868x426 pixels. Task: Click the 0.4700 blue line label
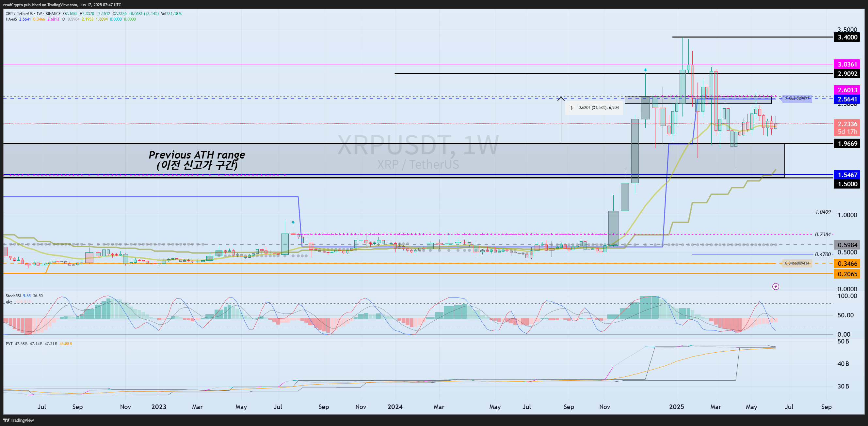tap(823, 254)
